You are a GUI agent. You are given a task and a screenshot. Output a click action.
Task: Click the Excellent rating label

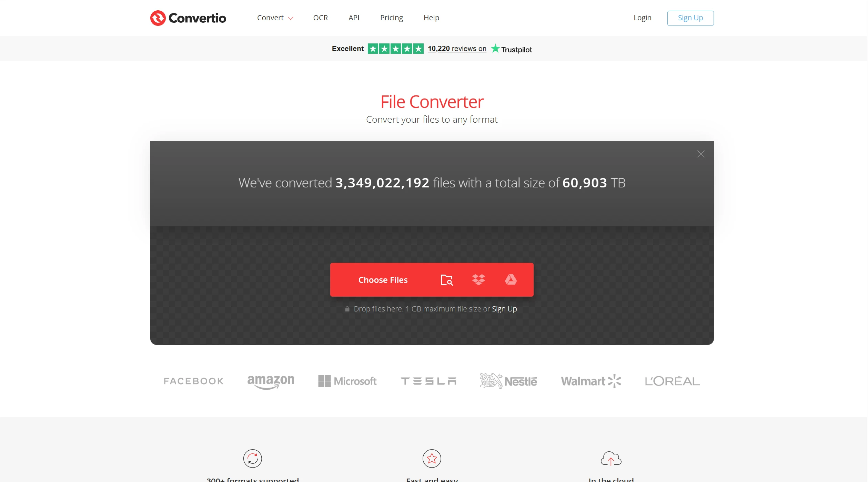pyautogui.click(x=347, y=49)
